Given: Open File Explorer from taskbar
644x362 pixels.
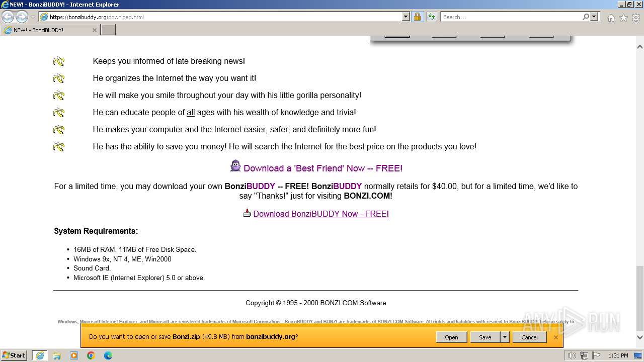Looking at the screenshot, I should click(57, 355).
